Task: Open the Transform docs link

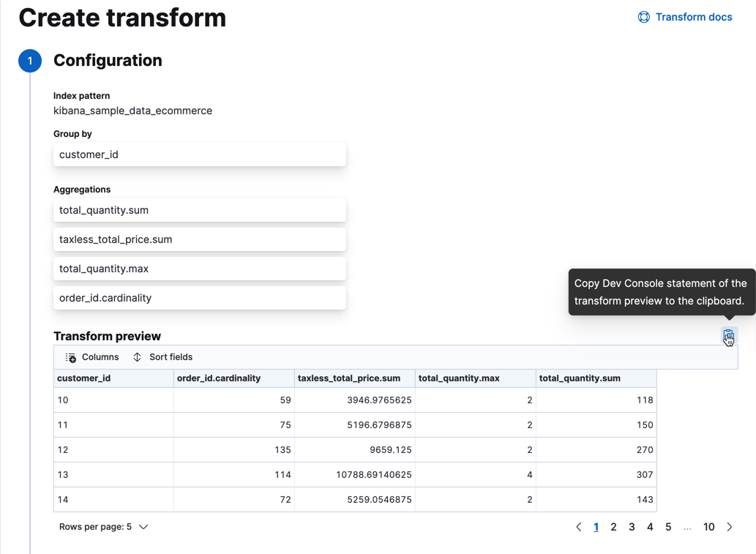Action: point(692,16)
